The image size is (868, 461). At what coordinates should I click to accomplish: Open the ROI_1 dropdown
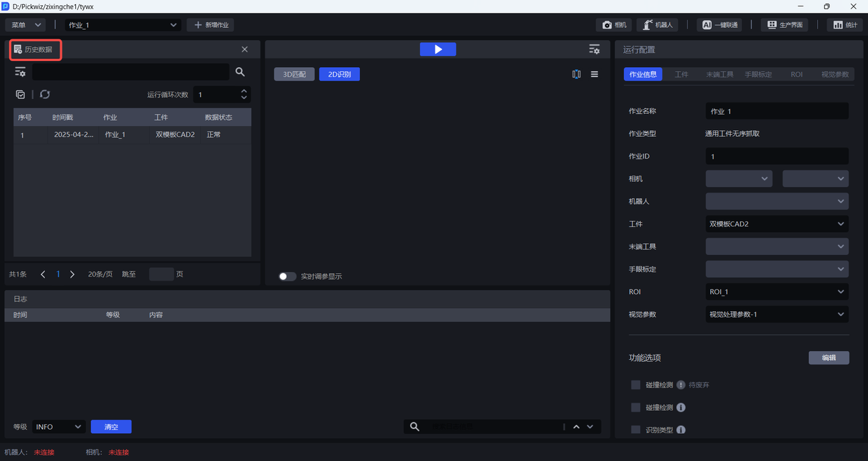coord(776,292)
